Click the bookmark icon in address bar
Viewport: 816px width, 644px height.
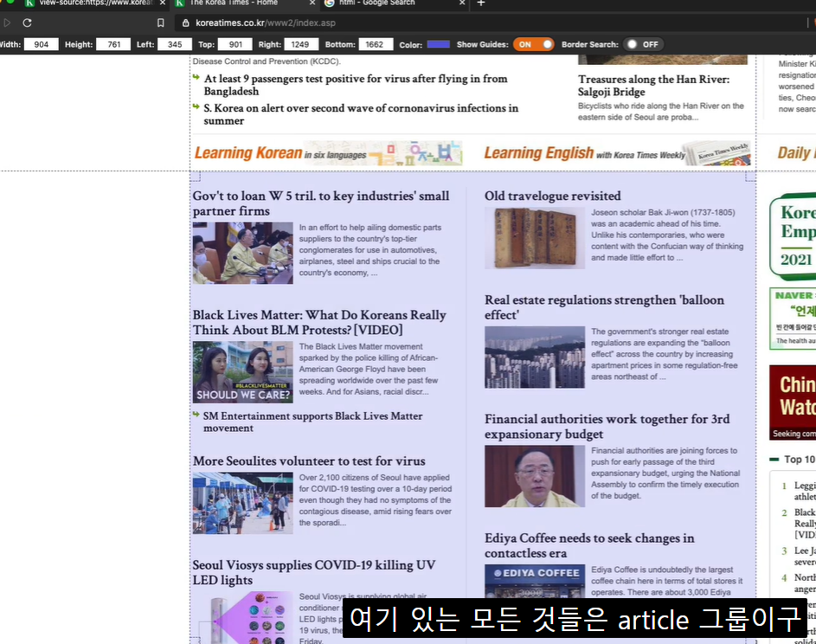tap(160, 23)
